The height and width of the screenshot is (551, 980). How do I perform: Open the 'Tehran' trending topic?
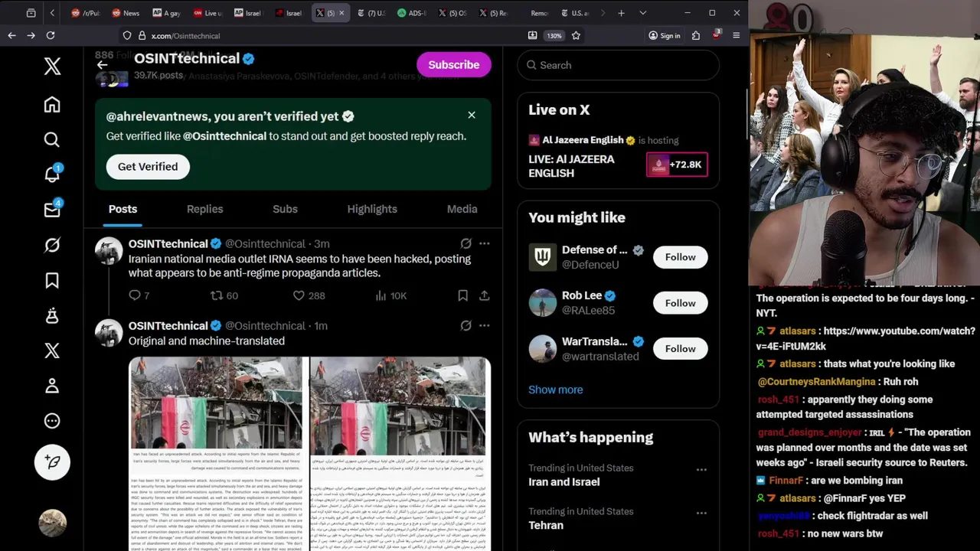click(546, 525)
